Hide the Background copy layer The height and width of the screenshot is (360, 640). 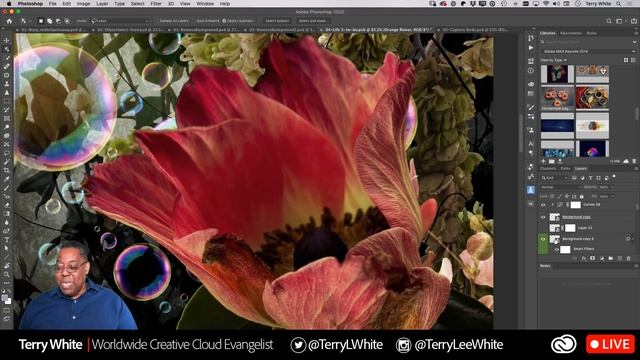tap(543, 217)
